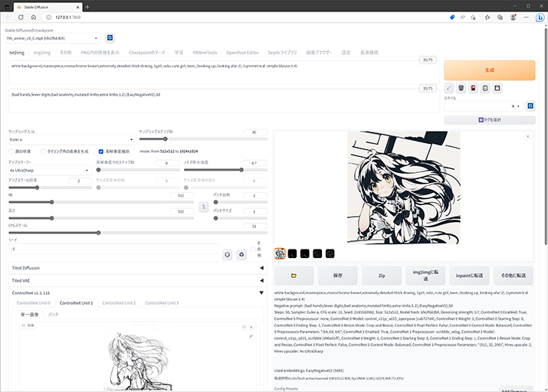Click the Zip button

(382, 276)
